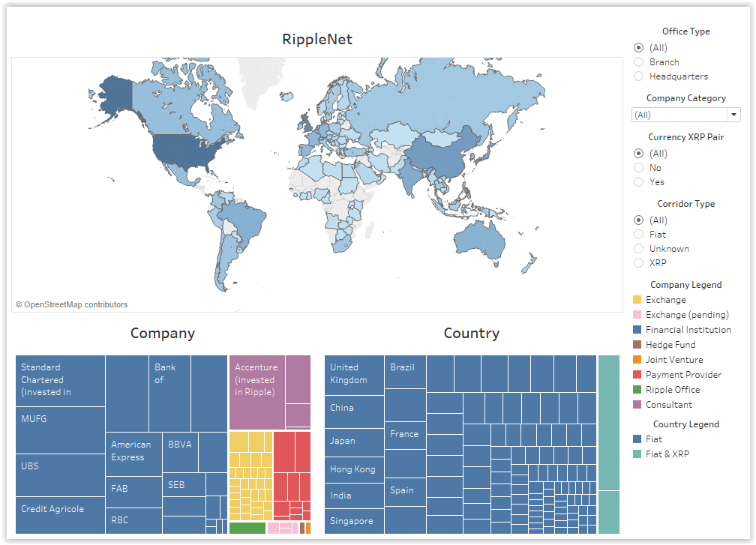Select the India country tile

(x=354, y=496)
